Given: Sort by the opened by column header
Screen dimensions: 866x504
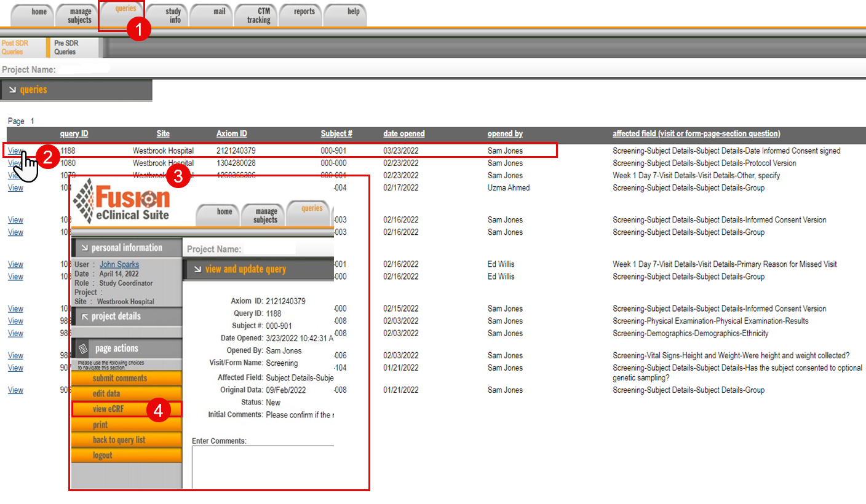Looking at the screenshot, I should 505,133.
